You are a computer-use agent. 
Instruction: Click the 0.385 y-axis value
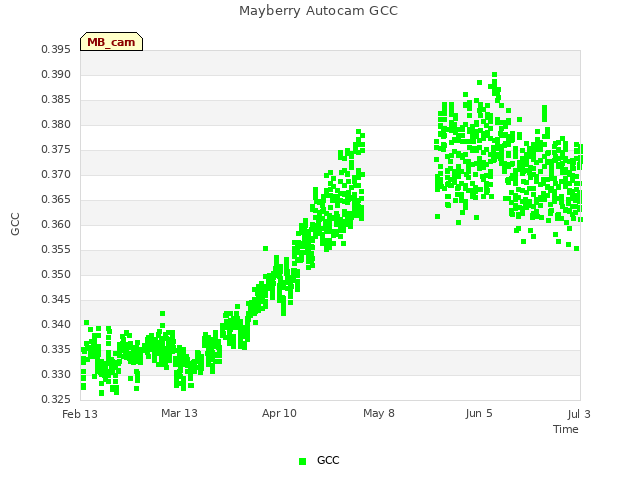click(x=56, y=100)
